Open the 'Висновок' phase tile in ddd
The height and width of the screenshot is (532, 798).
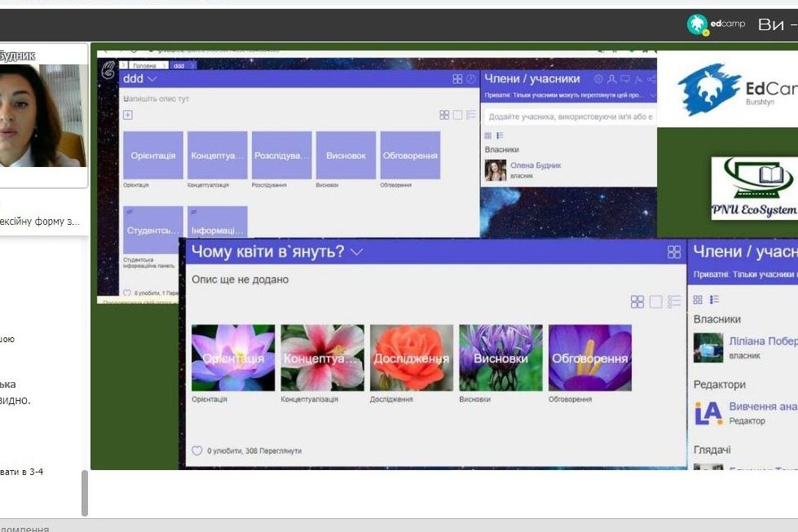[x=346, y=155]
